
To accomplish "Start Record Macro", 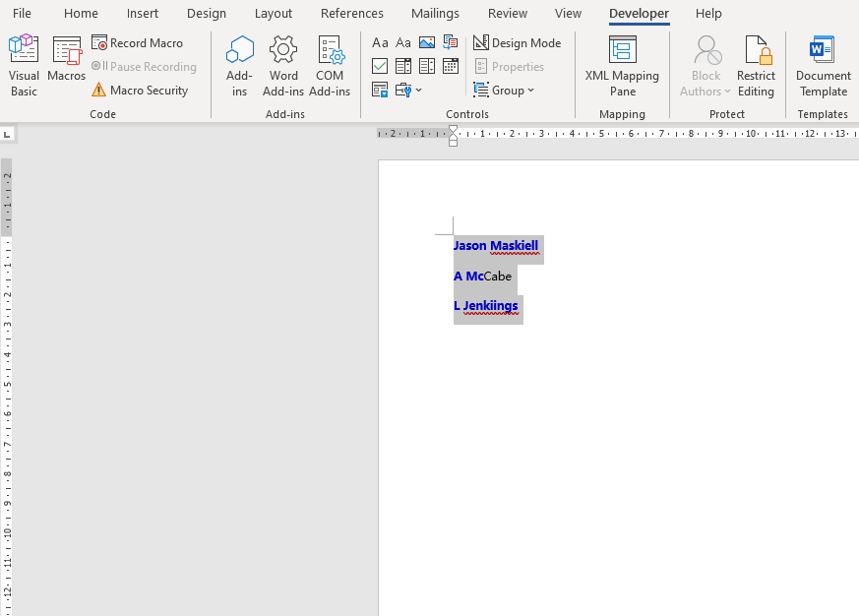I will coord(138,42).
